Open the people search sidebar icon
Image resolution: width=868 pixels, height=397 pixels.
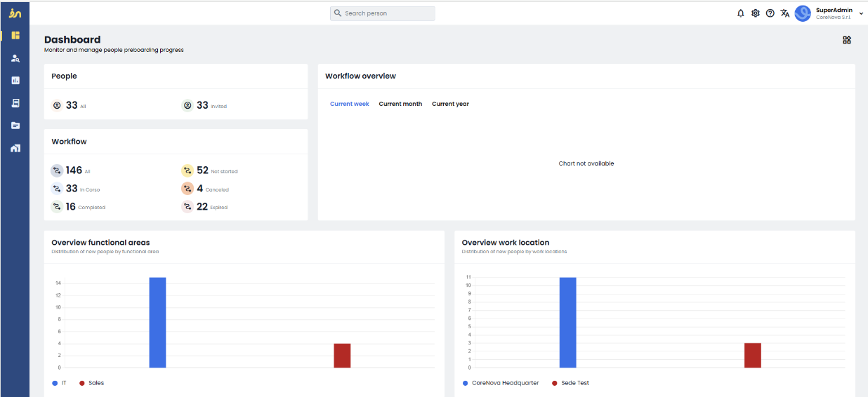point(15,58)
